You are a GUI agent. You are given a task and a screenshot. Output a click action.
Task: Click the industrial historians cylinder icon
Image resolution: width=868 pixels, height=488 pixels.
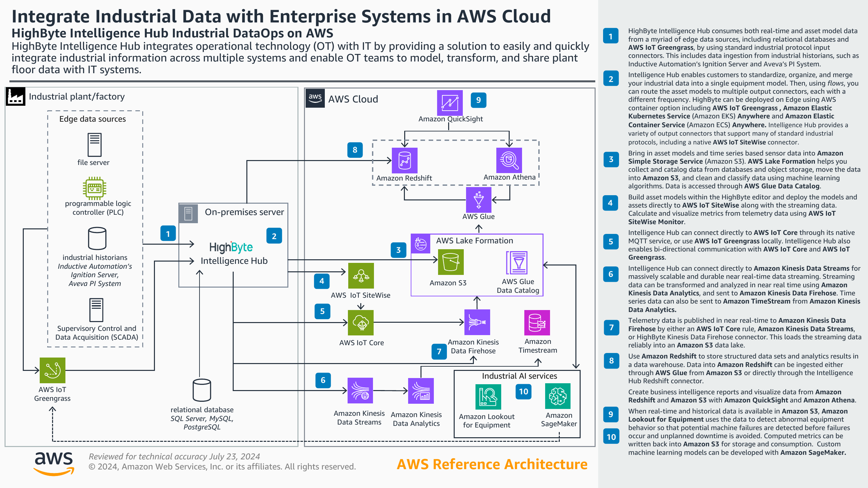coord(97,238)
